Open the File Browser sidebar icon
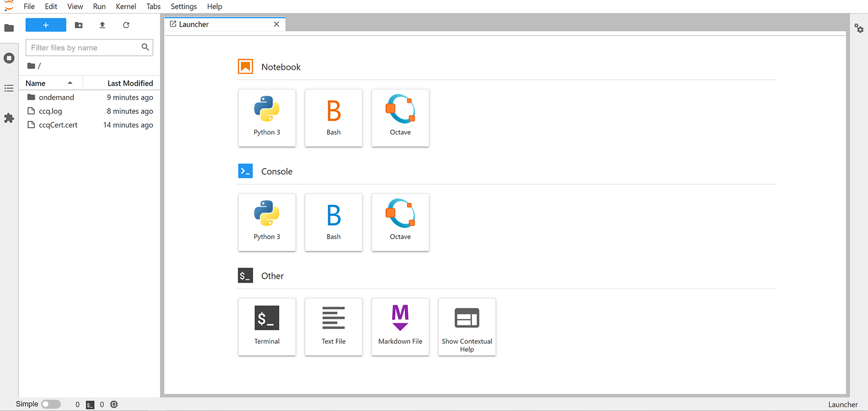 [9, 28]
